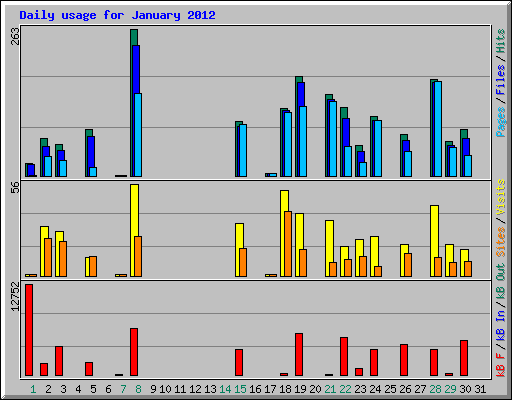Select the cyan Pages bar for day 24
Screen dimensions: 512x400
[x=378, y=149]
